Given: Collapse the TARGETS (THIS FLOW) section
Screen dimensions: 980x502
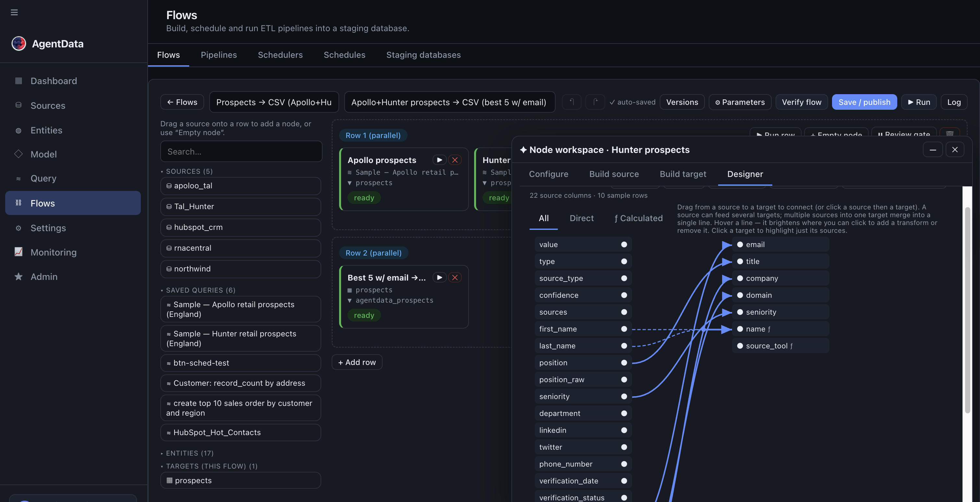Looking at the screenshot, I should coord(209,466).
